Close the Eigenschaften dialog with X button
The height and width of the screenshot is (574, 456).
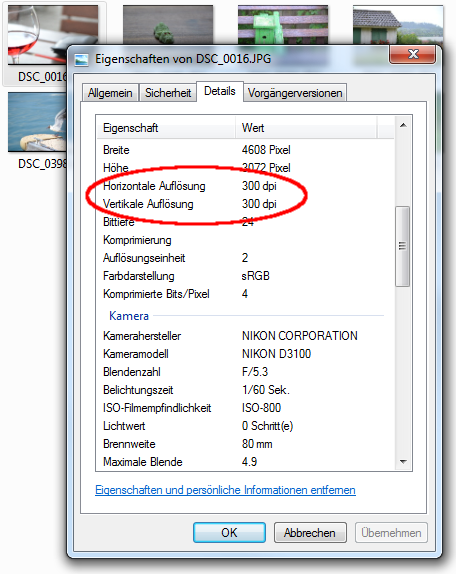point(413,55)
